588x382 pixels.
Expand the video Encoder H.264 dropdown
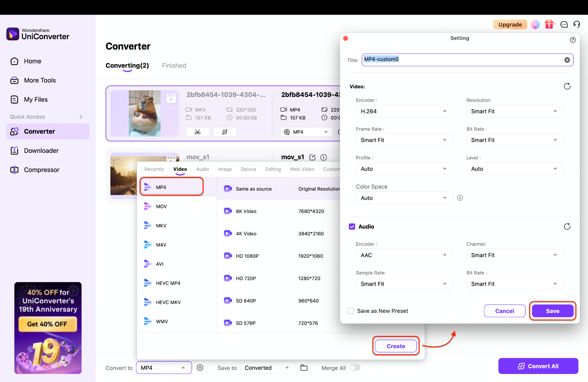tap(405, 111)
